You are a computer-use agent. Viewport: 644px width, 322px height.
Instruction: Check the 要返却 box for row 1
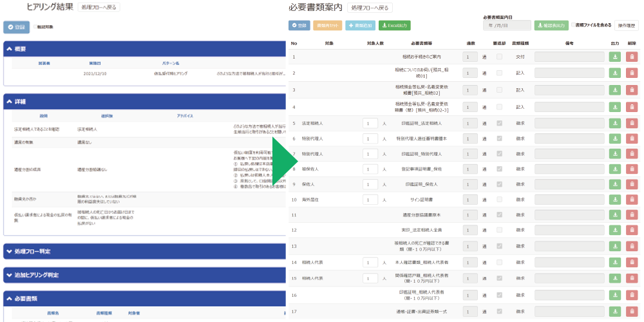(499, 57)
